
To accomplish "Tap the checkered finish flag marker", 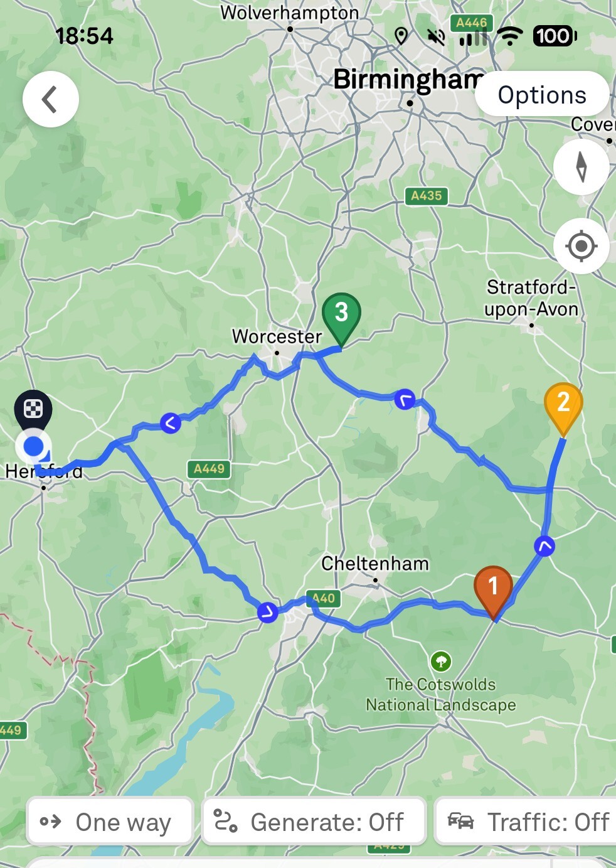I will pyautogui.click(x=33, y=409).
